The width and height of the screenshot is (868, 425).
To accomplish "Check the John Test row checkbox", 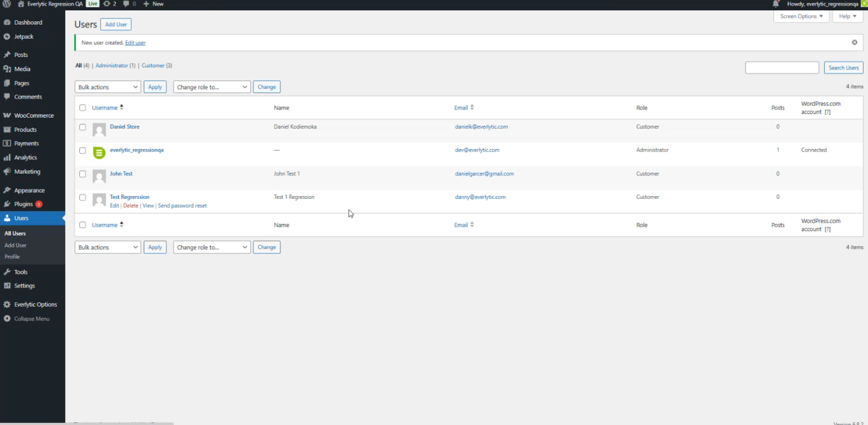I will (83, 174).
